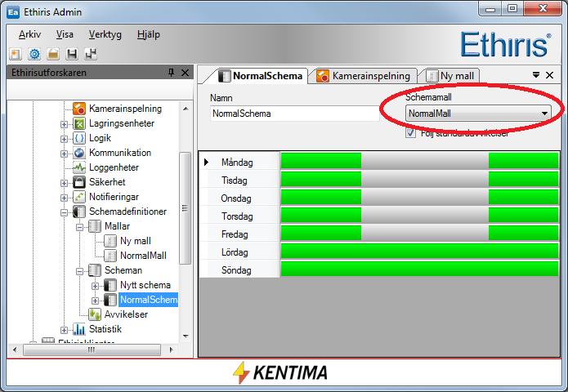This screenshot has height=392, width=568.
Task: Select the Söndag row header
Action: click(x=239, y=270)
